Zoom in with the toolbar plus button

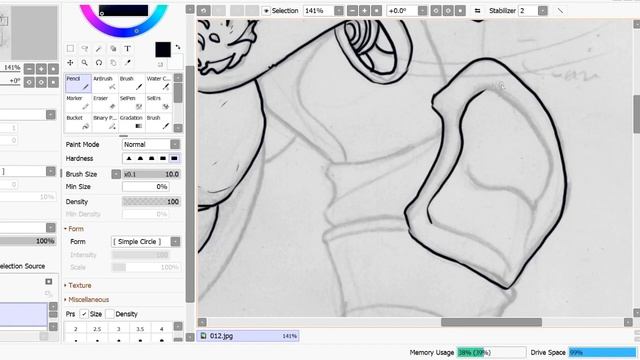point(364,11)
